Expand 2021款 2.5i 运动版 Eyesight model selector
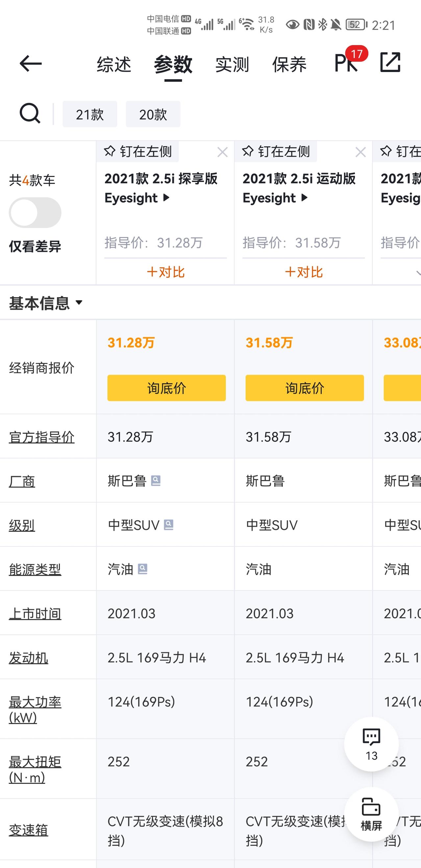 pyautogui.click(x=299, y=188)
